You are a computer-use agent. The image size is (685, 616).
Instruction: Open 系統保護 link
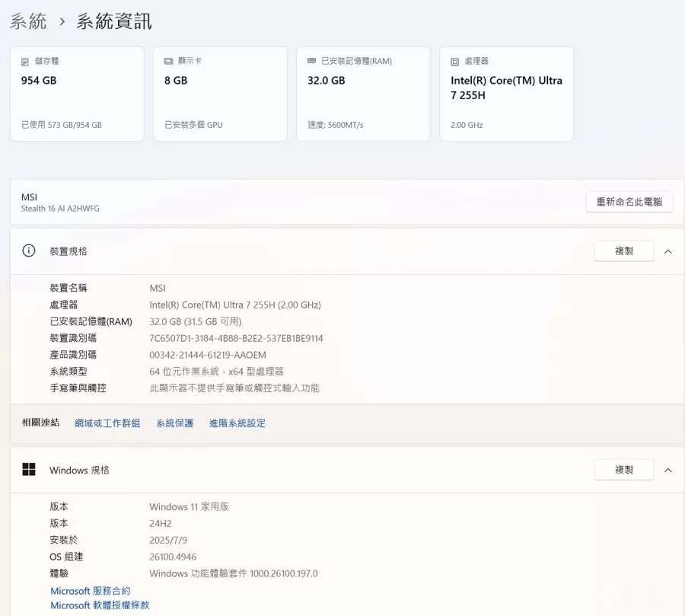point(175,423)
